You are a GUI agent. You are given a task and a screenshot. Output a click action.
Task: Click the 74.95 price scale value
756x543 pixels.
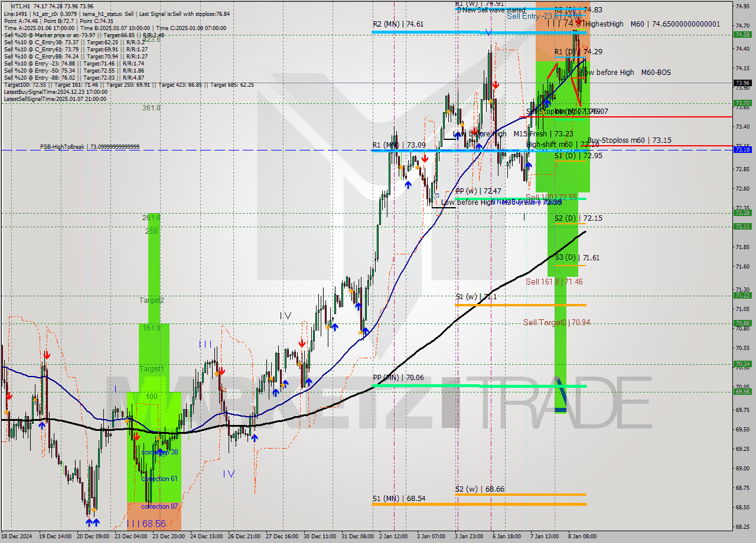coord(742,6)
